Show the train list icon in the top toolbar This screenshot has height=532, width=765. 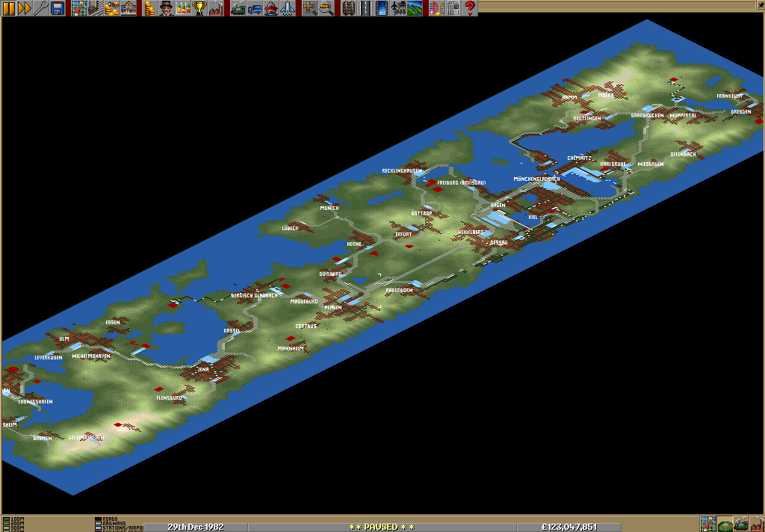[x=238, y=7]
